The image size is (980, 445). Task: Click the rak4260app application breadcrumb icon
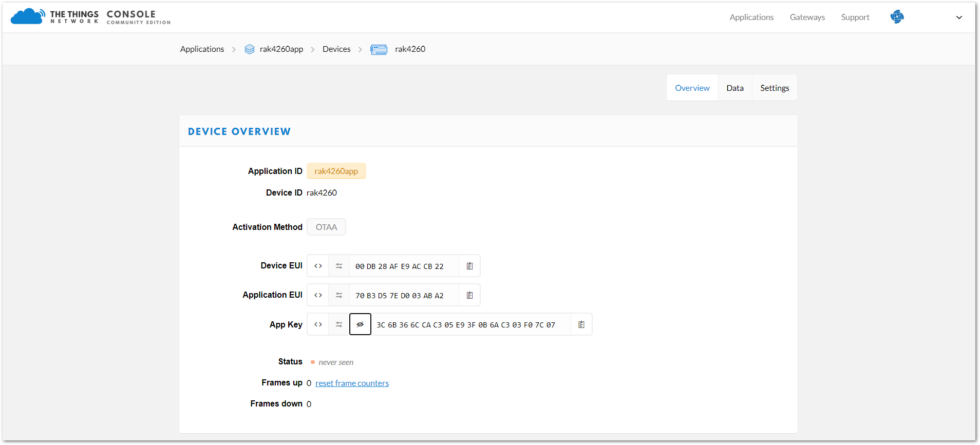[250, 49]
